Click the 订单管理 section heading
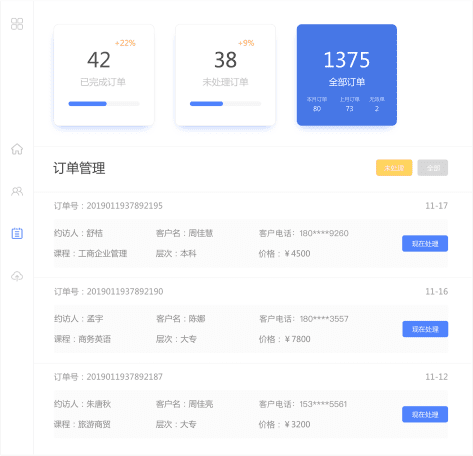Image resolution: width=473 pixels, height=456 pixels. pyautogui.click(x=79, y=168)
